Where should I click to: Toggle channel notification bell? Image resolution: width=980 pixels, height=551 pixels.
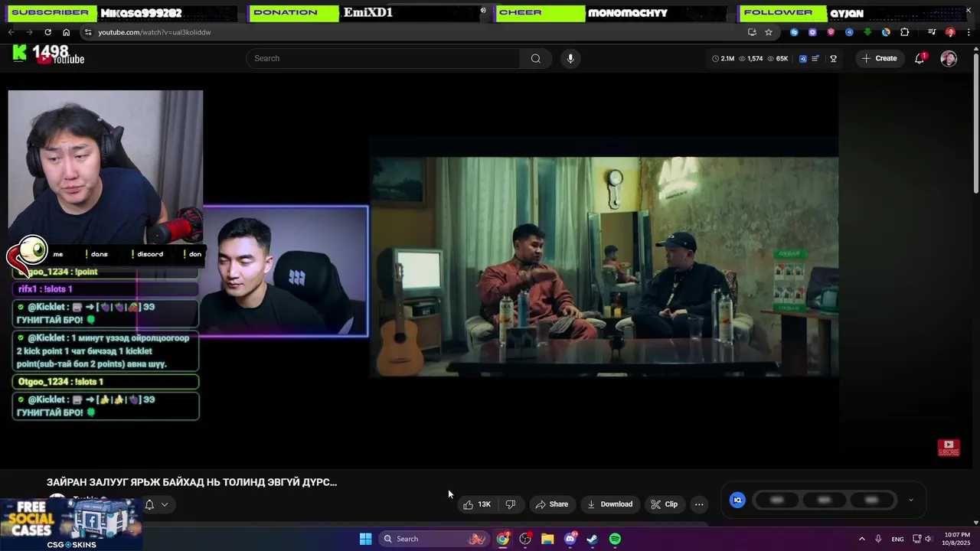coord(149,504)
